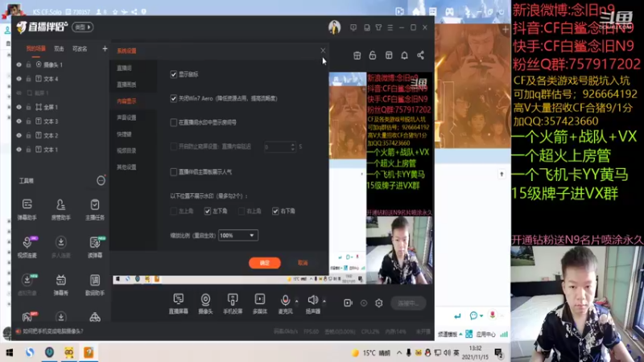Switch to the 可改名 scene tab
The image size is (644, 362).
coord(80,49)
